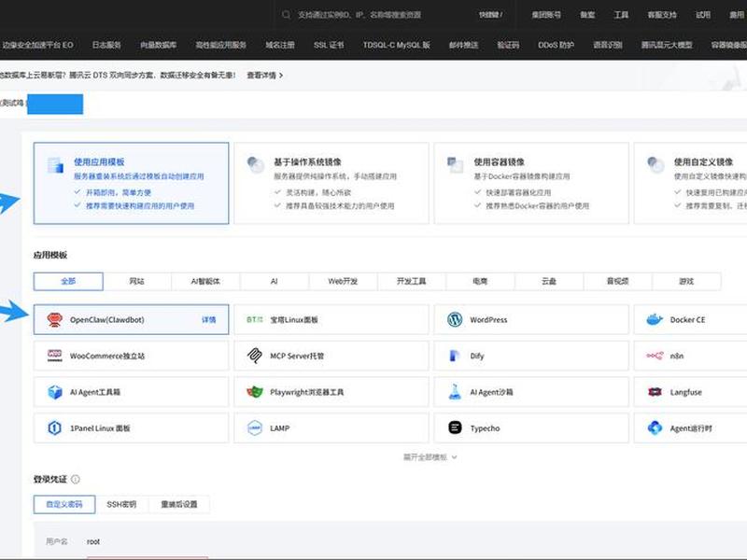Viewport: 747px width, 560px height.
Task: Open 日志服务 shortcut link
Action: [106, 45]
